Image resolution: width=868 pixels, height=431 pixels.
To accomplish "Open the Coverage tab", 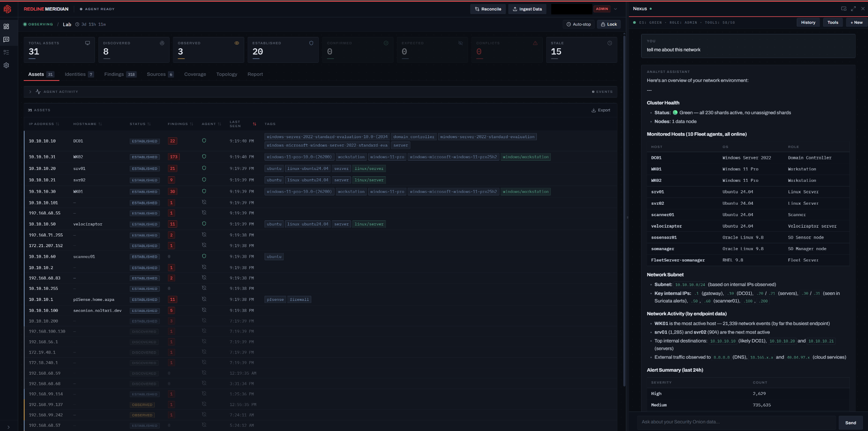I will click(x=195, y=74).
